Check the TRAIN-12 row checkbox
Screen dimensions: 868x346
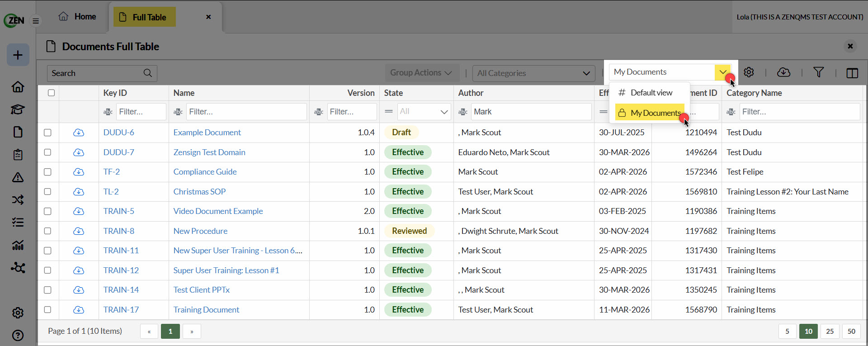coord(47,270)
